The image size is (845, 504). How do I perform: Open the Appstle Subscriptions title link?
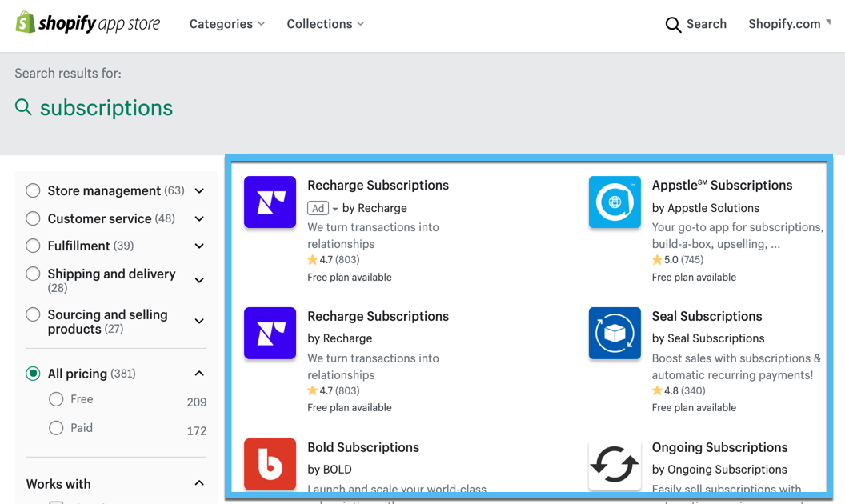tap(722, 185)
